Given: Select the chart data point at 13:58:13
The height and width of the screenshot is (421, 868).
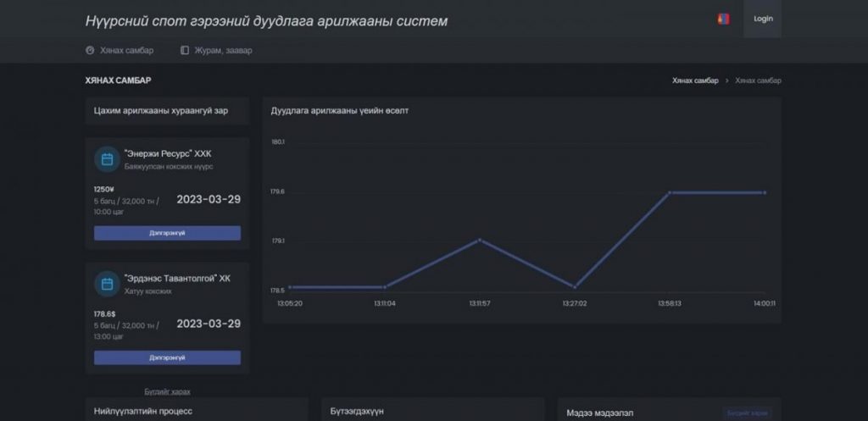Looking at the screenshot, I should (x=670, y=193).
